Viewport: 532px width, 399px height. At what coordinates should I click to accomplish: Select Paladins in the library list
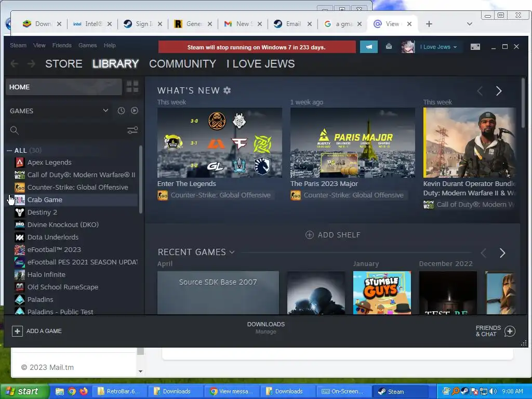point(41,300)
